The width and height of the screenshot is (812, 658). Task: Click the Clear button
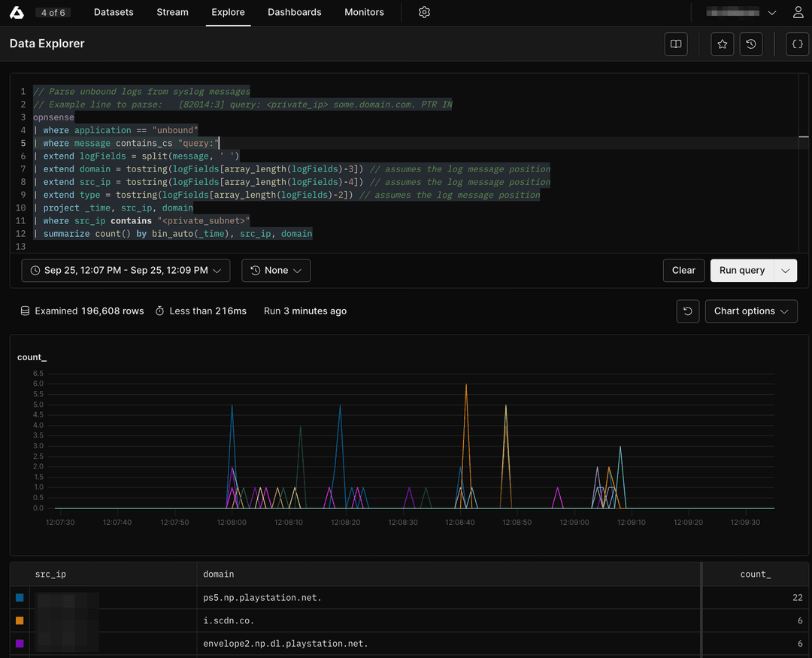pyautogui.click(x=683, y=270)
